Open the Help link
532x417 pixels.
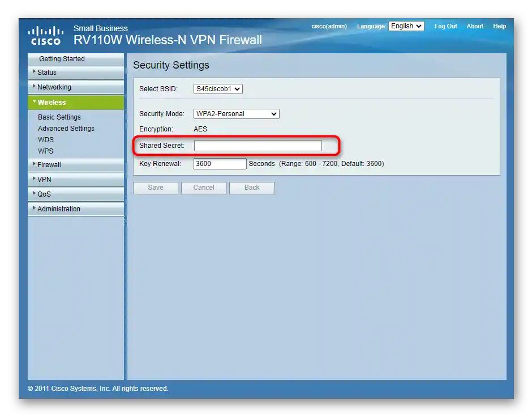coord(499,26)
